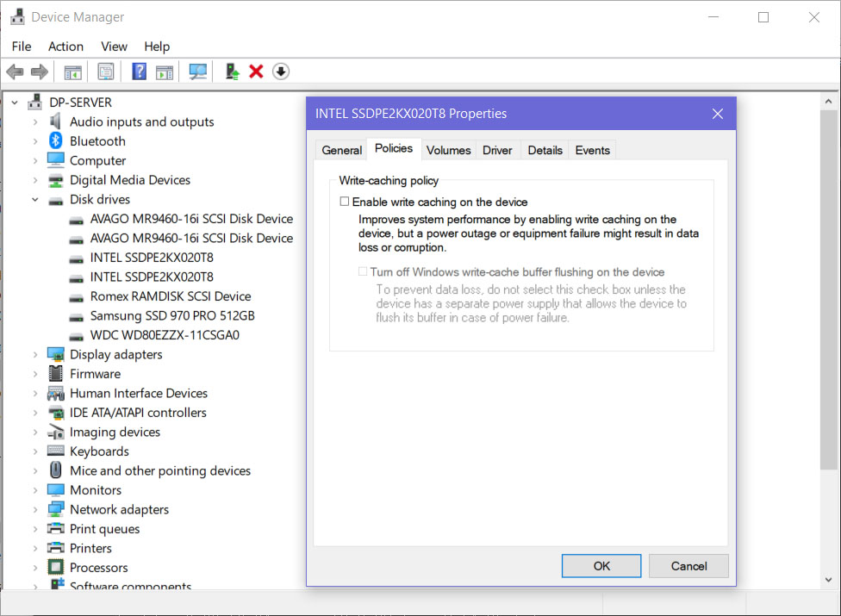Expand the Network adapters node chevron
Image resolution: width=841 pixels, height=616 pixels.
[x=34, y=509]
